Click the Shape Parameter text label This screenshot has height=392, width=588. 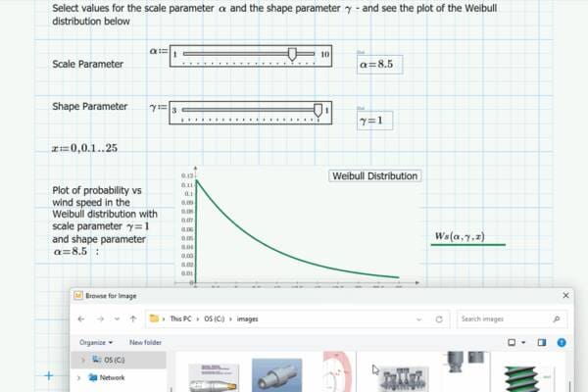pos(90,107)
